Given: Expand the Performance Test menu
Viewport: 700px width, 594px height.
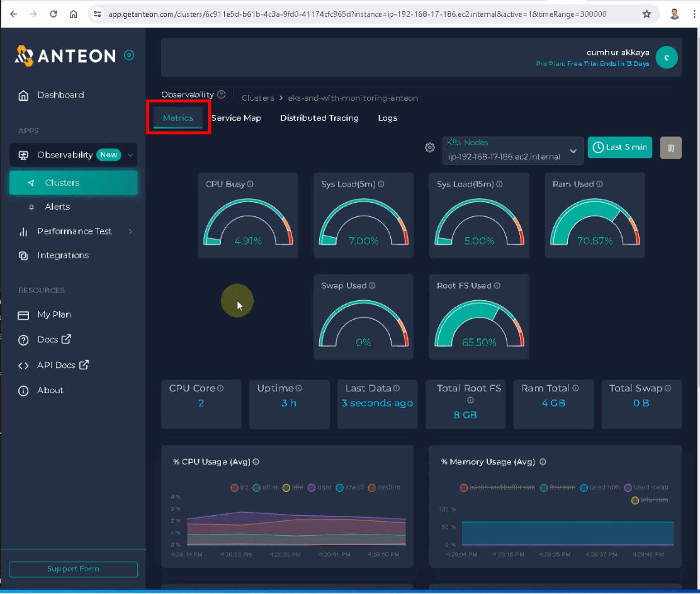Looking at the screenshot, I should (x=74, y=231).
